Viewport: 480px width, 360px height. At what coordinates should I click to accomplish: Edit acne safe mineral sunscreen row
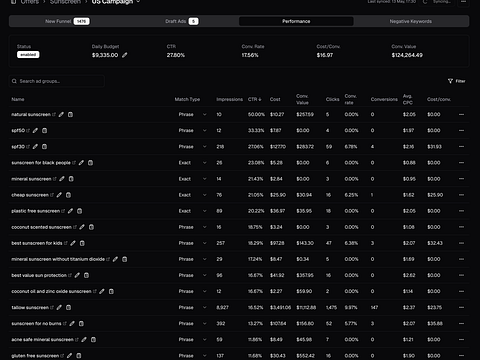[x=84, y=339]
